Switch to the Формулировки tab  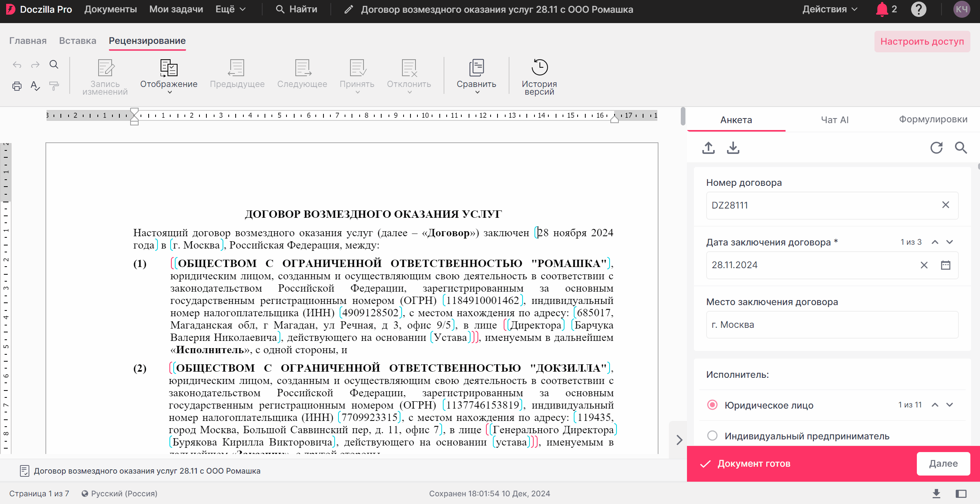[933, 119]
